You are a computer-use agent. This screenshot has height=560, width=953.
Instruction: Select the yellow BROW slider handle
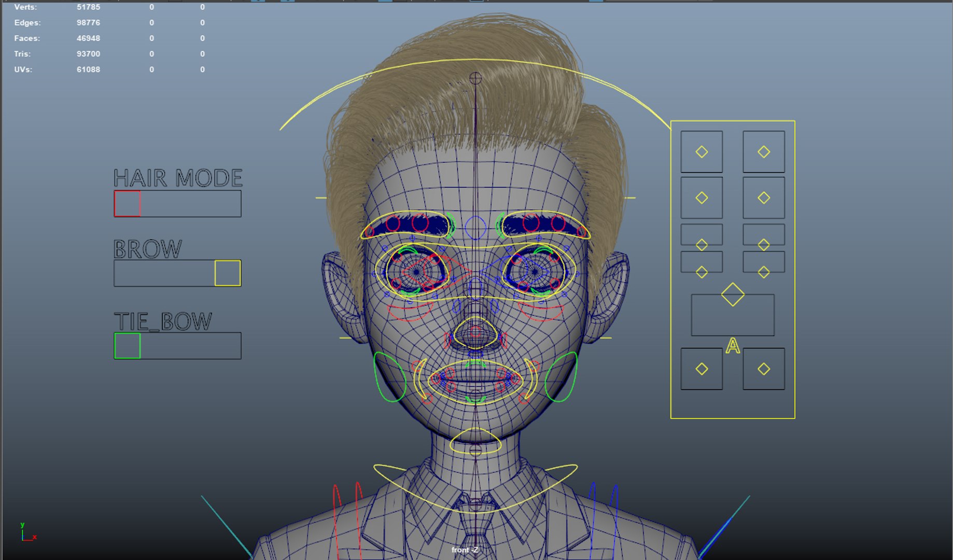click(228, 273)
